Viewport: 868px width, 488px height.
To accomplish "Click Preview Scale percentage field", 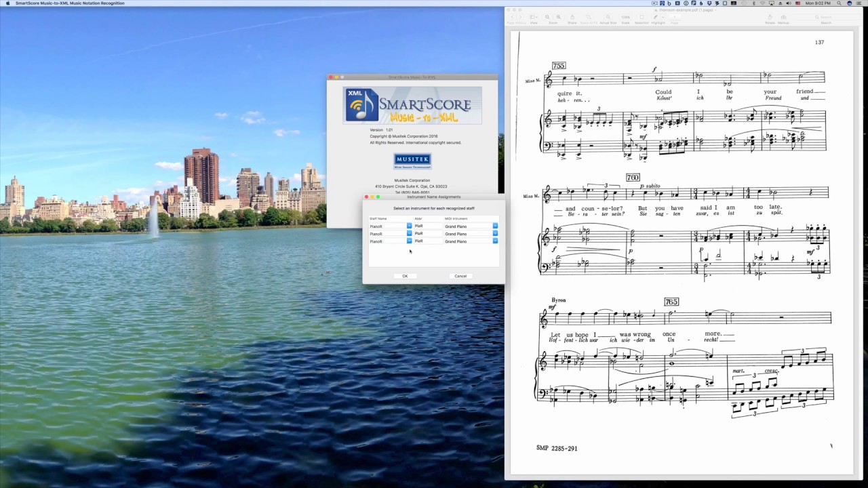I will (625, 17).
